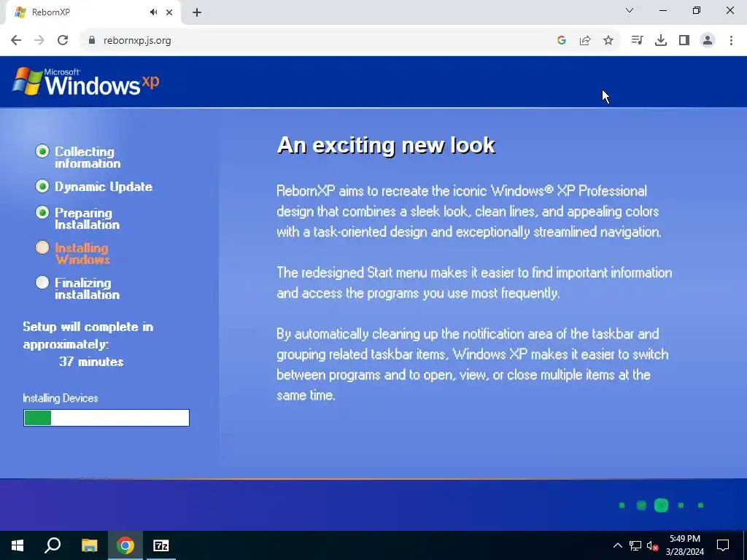Select the Preparing Installation step indicator
This screenshot has height=560, width=747.
[42, 212]
